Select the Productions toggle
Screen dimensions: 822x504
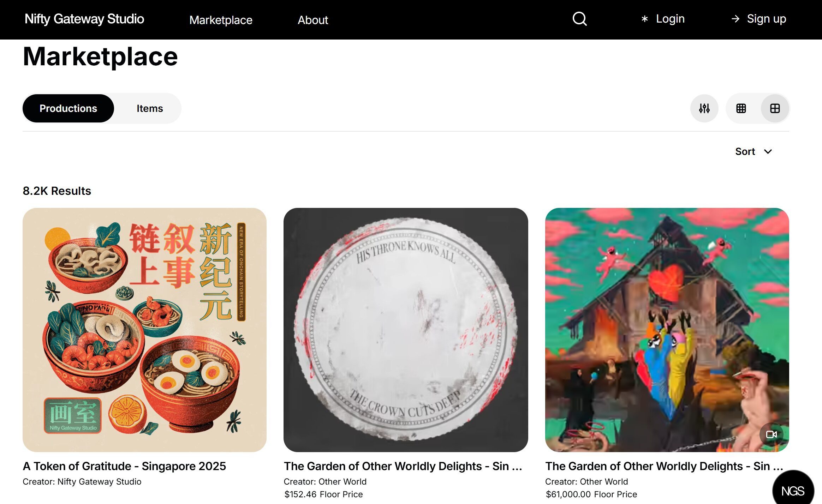click(68, 108)
